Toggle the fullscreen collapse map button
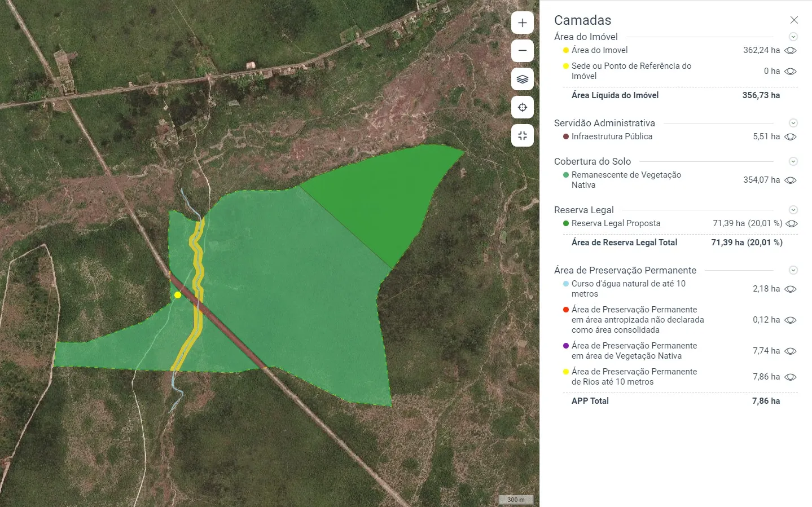 click(x=523, y=135)
